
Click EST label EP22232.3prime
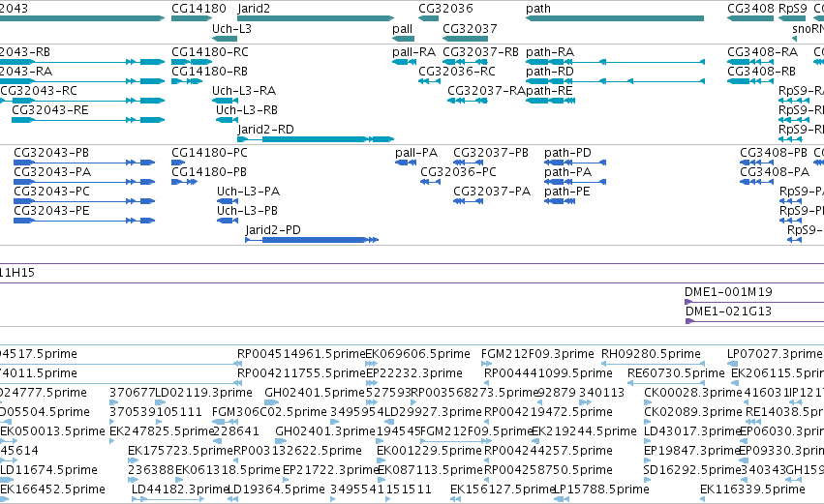414,373
